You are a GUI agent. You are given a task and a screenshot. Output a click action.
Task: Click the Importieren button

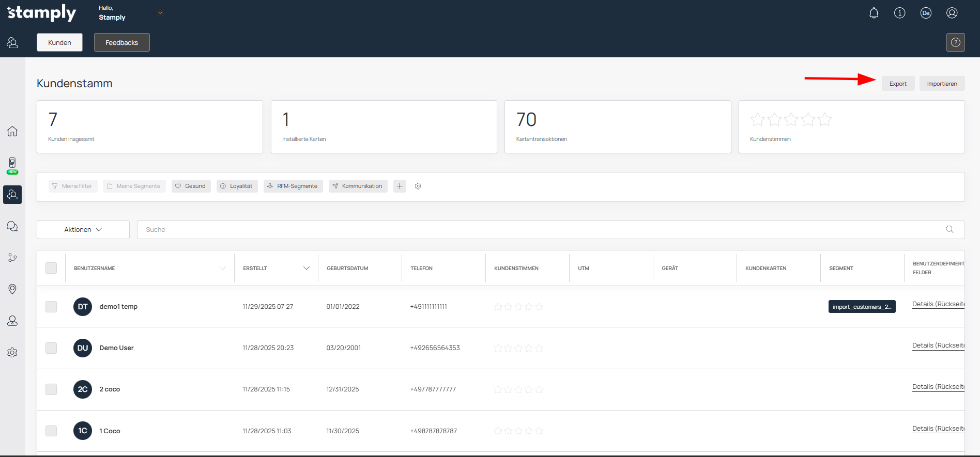point(942,84)
